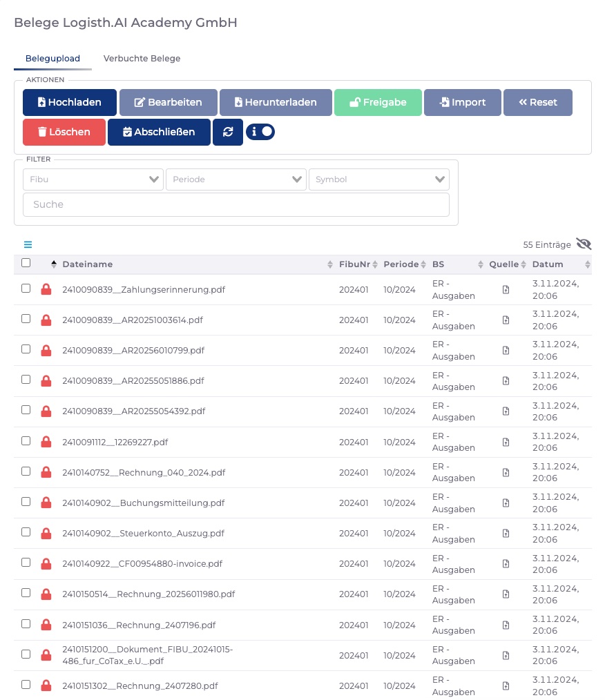605x700 pixels.
Task: Switch to Verbuchte Belege tab
Action: click(142, 59)
